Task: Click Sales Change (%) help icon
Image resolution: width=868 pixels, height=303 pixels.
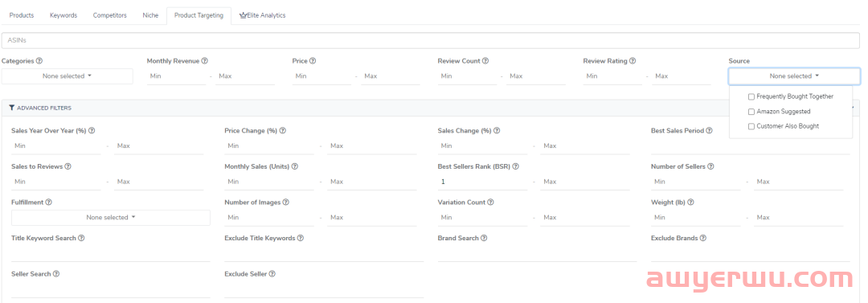Action: point(497,131)
